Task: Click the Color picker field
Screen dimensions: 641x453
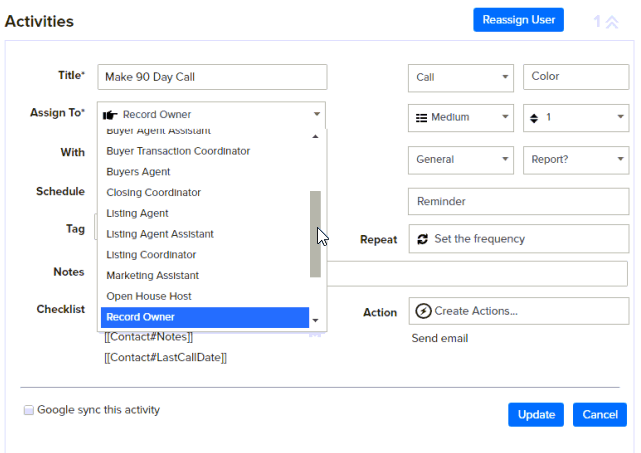Action: tap(575, 77)
